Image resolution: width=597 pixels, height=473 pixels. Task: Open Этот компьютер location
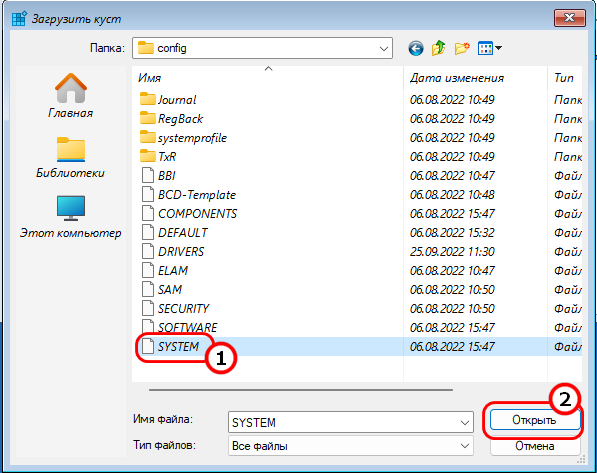tap(70, 217)
